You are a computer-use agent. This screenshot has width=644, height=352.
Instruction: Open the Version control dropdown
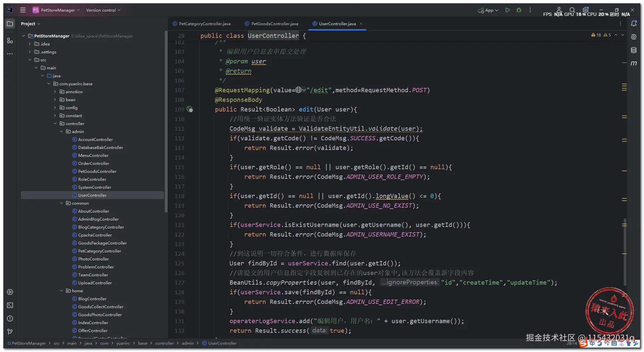103,10
